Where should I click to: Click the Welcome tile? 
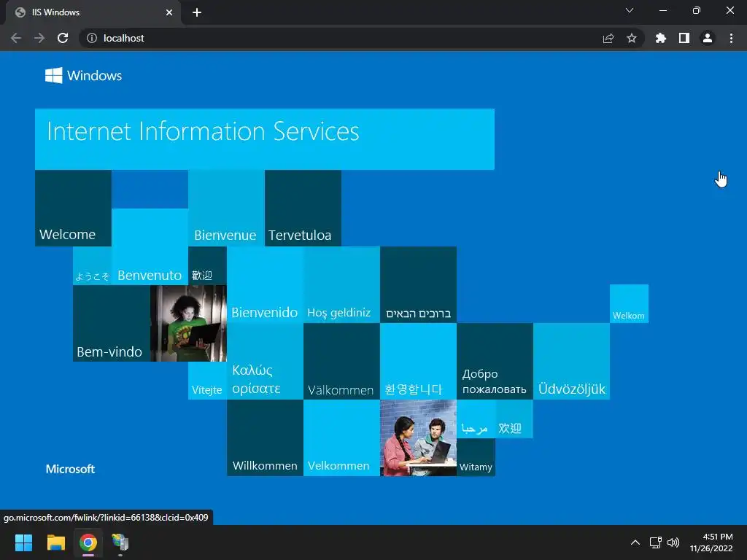(73, 208)
